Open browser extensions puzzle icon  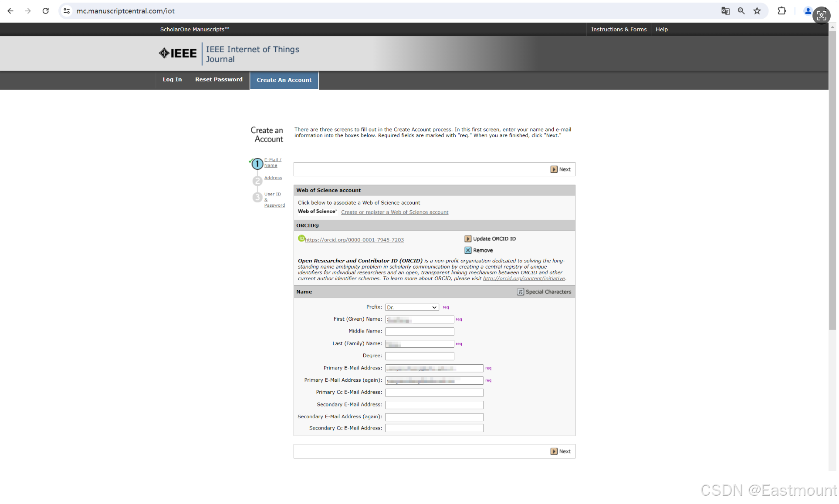pyautogui.click(x=782, y=11)
